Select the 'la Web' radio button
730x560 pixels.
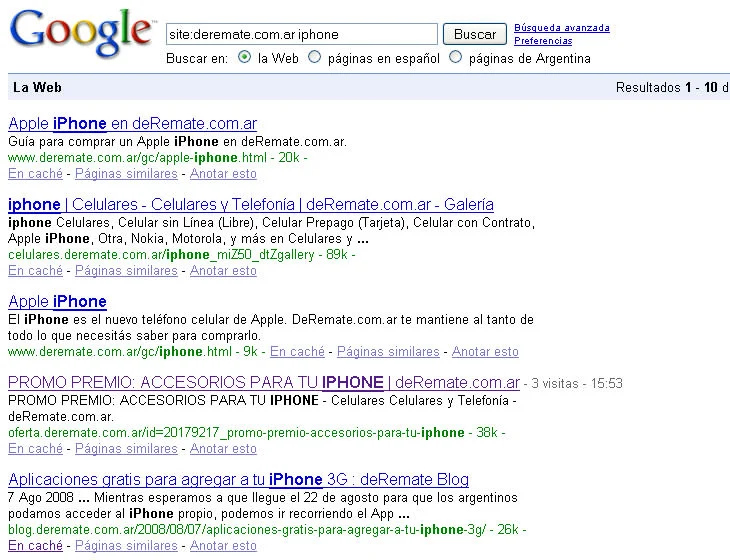(x=244, y=57)
